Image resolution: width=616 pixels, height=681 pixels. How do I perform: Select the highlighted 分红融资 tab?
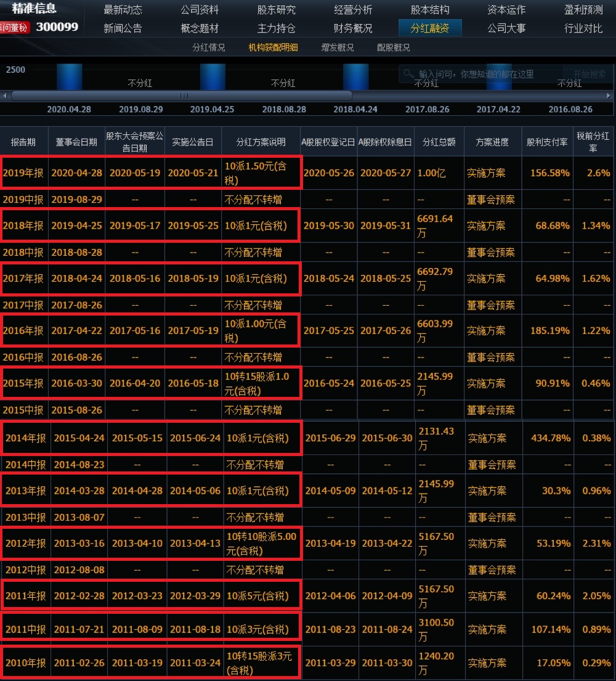point(430,28)
